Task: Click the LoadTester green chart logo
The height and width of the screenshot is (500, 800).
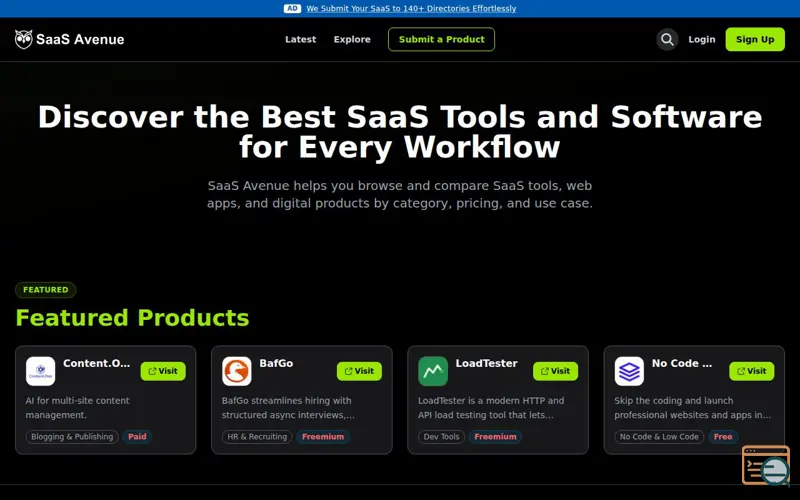Action: coord(433,371)
